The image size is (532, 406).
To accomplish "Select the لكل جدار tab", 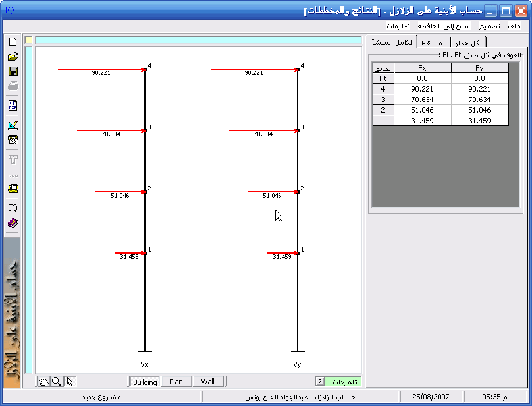I will coord(468,43).
